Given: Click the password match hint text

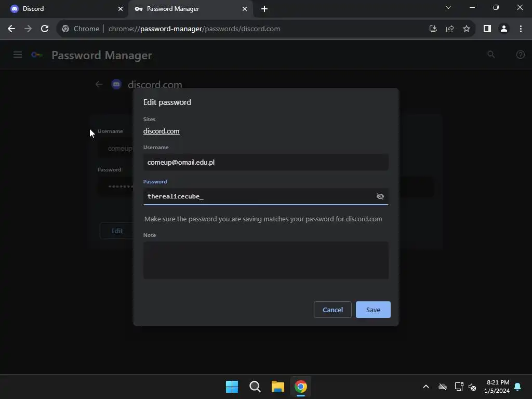Looking at the screenshot, I should click(x=263, y=219).
